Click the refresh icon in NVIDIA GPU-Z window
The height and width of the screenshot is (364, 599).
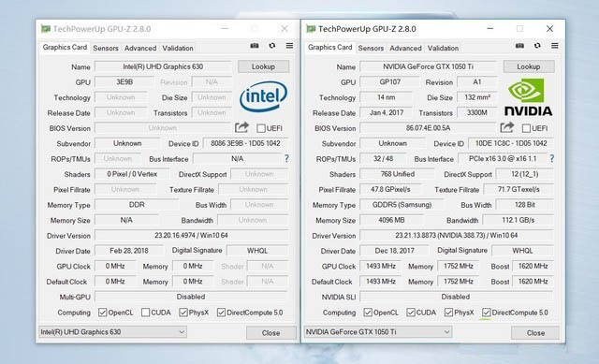[537, 46]
